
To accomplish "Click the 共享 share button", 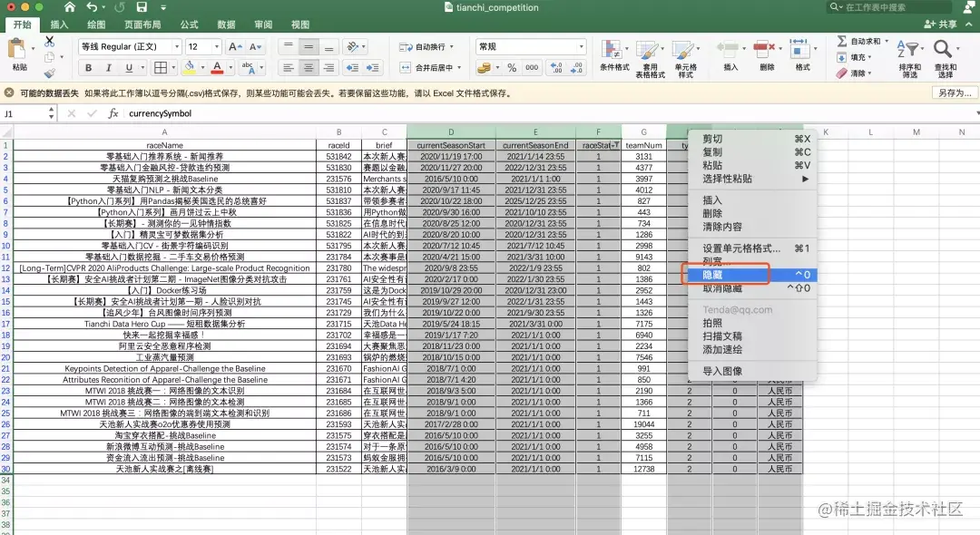I will pyautogui.click(x=941, y=24).
